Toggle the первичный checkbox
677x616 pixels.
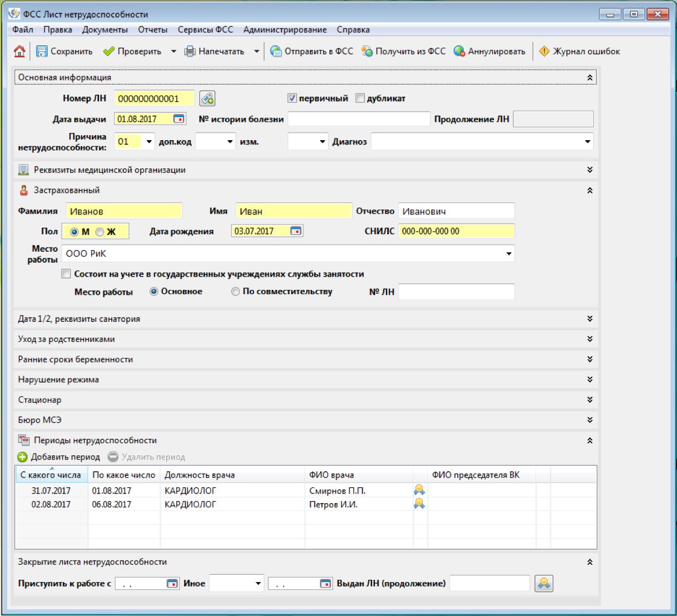pos(292,98)
